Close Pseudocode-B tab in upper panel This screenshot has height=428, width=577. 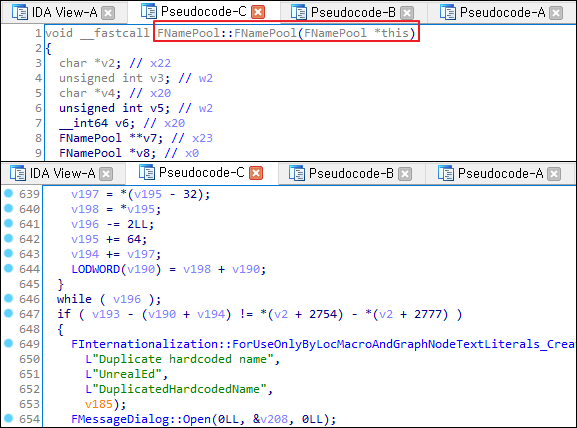(407, 13)
